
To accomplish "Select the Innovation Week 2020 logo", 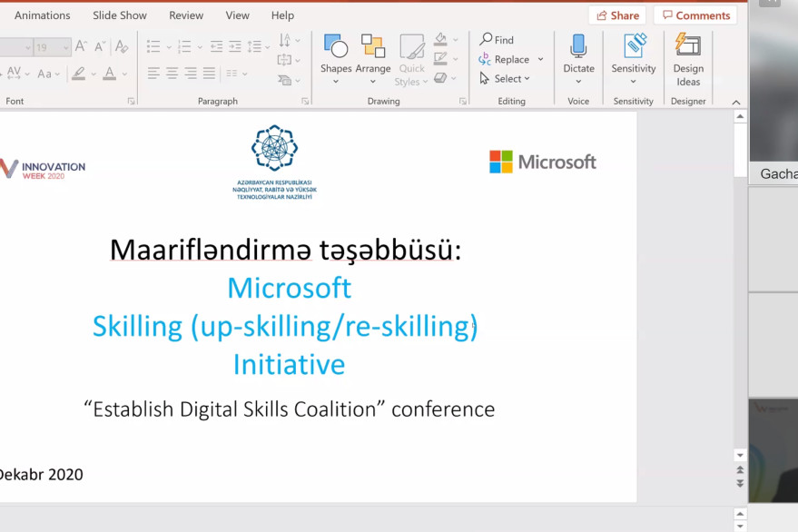I will click(x=43, y=170).
